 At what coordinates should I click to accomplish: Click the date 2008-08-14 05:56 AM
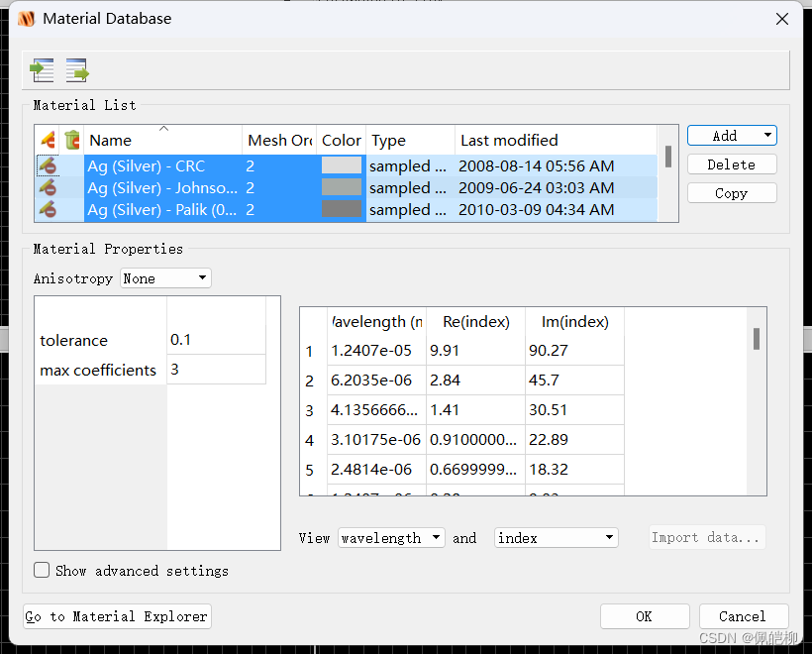click(x=537, y=165)
